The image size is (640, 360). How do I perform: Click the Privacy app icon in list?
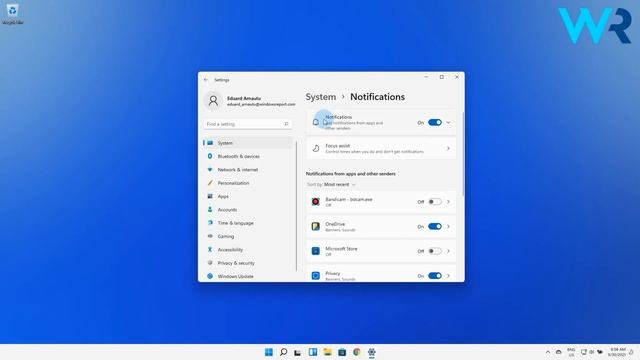(x=316, y=276)
